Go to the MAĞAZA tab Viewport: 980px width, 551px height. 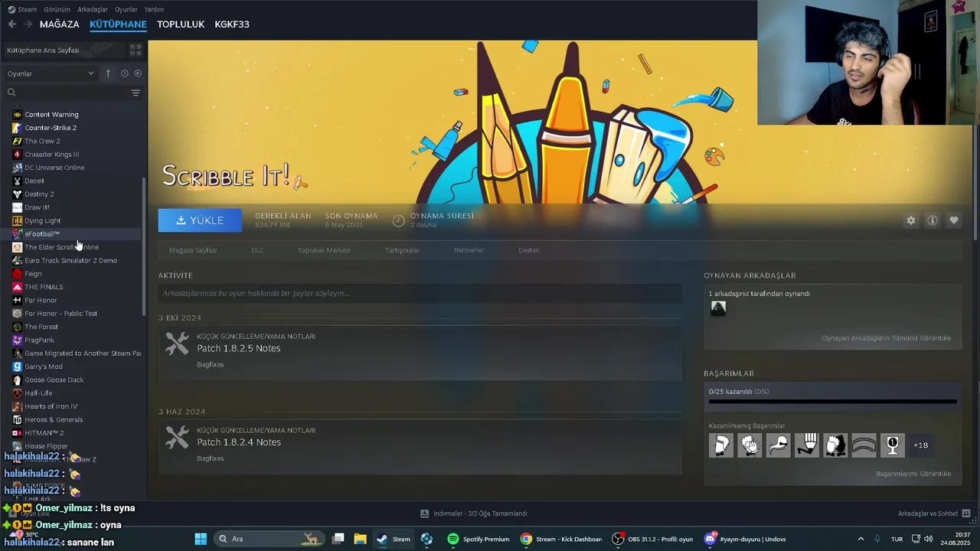60,24
